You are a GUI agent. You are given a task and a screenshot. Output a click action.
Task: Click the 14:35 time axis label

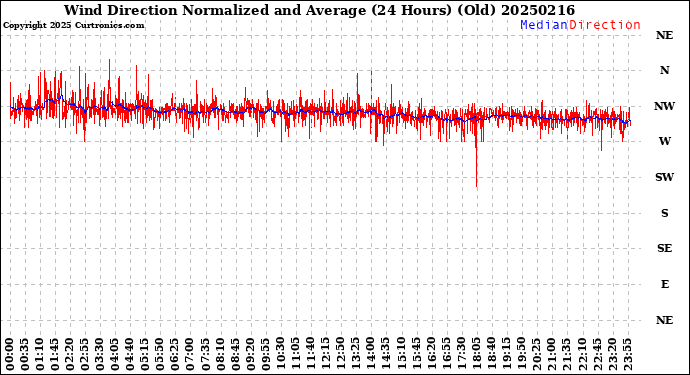386,354
